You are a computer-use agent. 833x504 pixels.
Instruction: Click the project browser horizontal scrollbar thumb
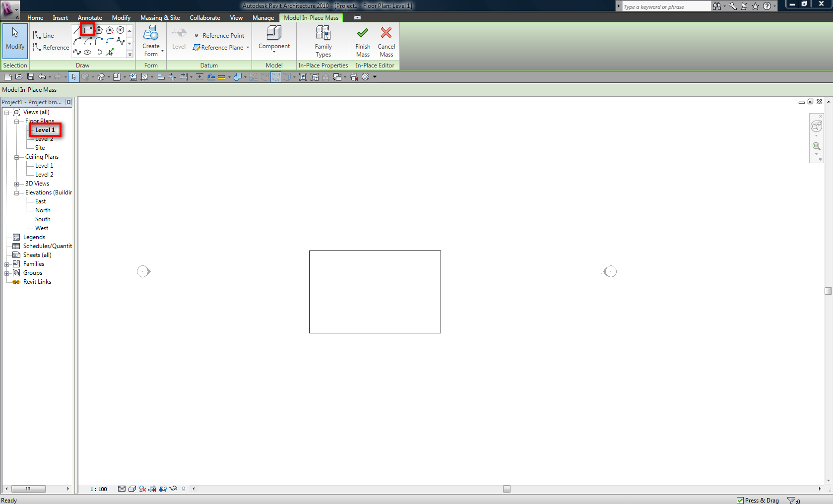click(x=28, y=489)
